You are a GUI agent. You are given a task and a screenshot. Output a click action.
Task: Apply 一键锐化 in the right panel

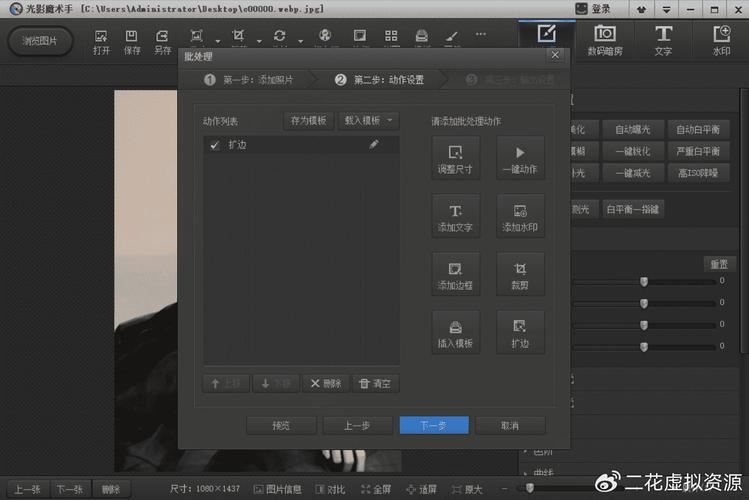click(x=632, y=151)
